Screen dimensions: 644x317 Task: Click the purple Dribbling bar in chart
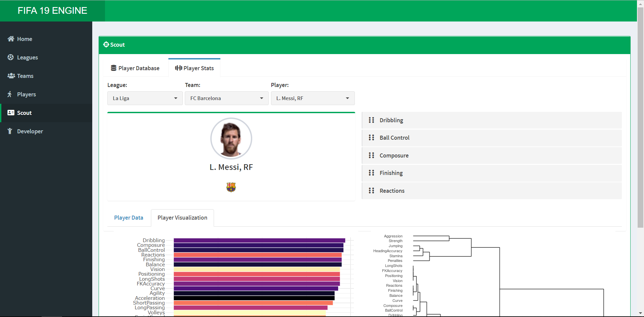[x=259, y=240]
